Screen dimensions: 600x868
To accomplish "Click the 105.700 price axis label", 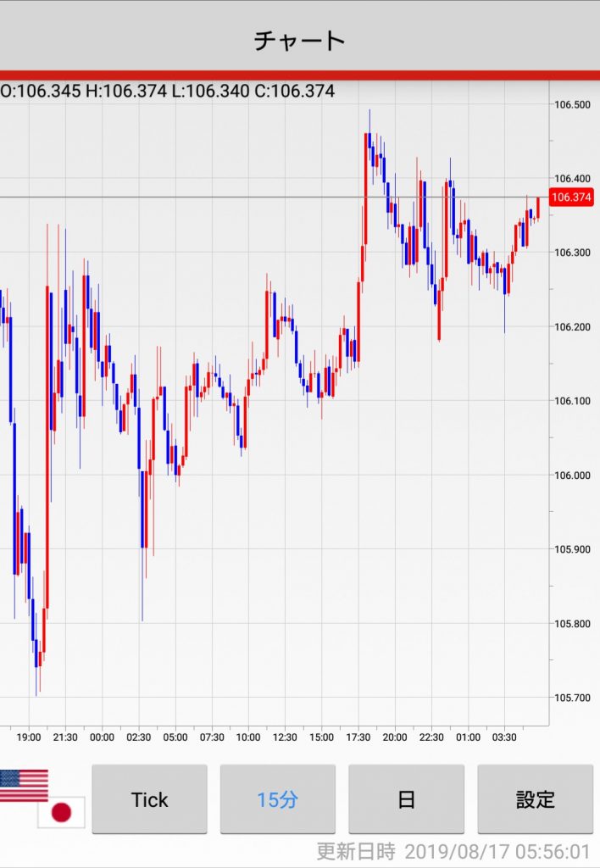I will coord(572,698).
